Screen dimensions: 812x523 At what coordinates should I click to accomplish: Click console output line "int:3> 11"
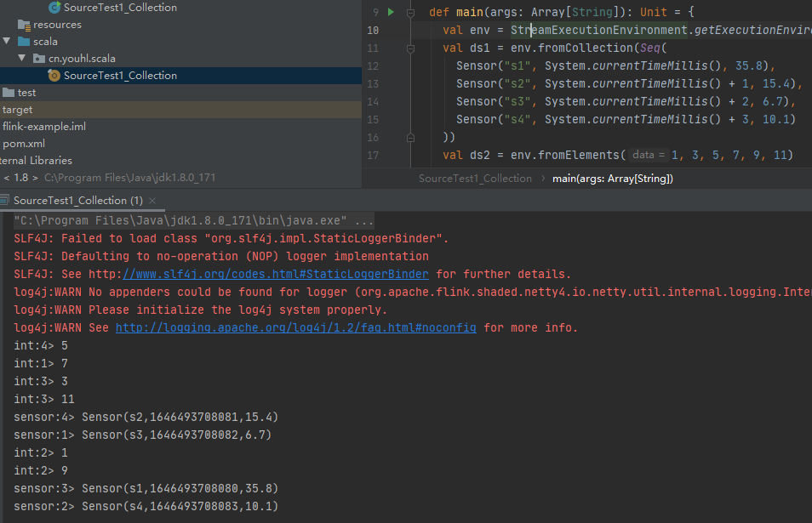pyautogui.click(x=44, y=400)
